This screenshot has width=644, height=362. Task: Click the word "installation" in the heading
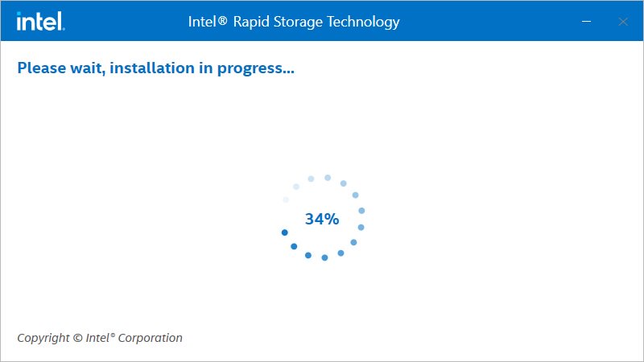click(x=153, y=68)
